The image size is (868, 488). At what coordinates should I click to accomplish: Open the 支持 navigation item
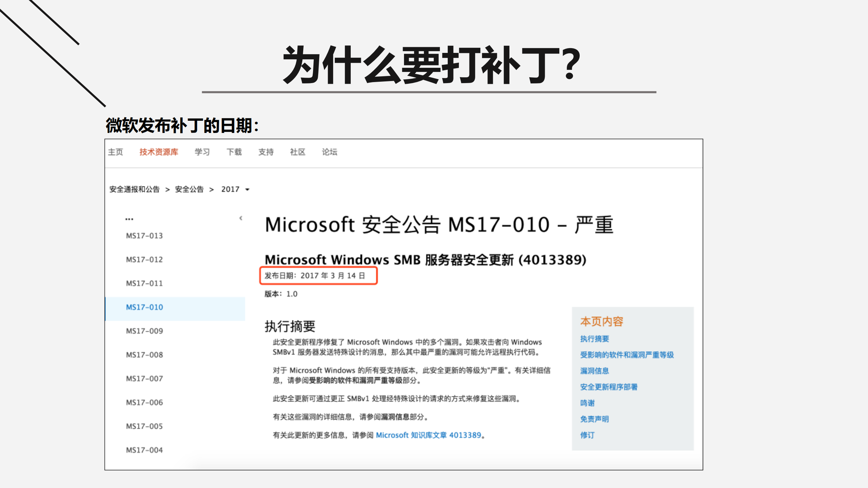[x=266, y=152]
